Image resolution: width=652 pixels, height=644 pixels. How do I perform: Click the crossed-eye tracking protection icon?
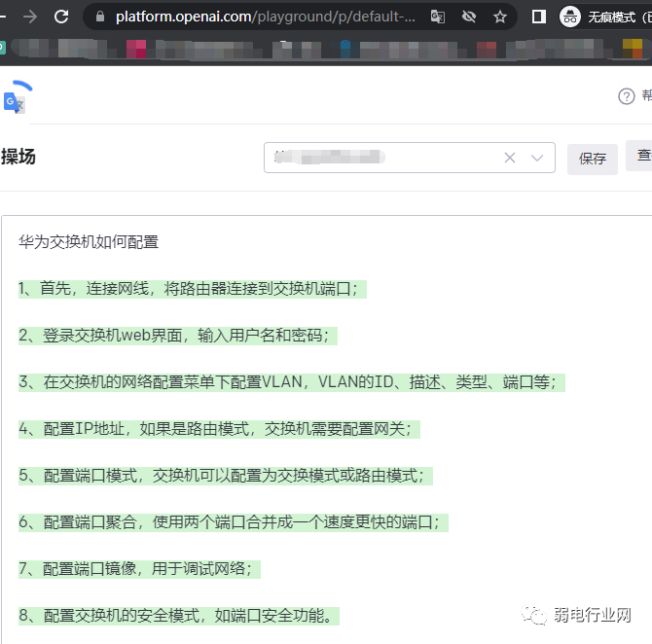point(469,17)
